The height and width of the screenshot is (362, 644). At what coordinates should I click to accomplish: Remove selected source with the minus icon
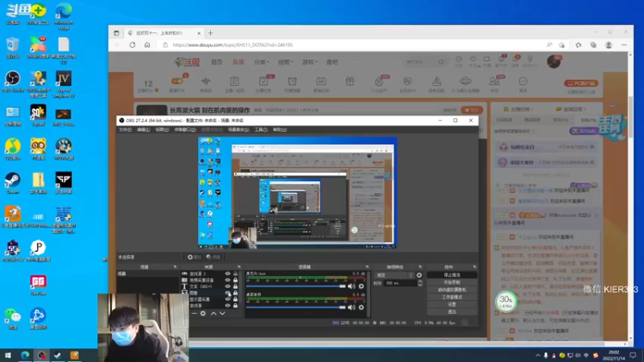[194, 314]
